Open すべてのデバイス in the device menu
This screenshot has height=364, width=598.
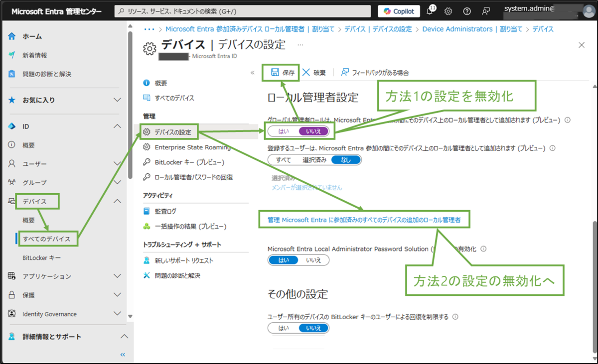(174, 98)
